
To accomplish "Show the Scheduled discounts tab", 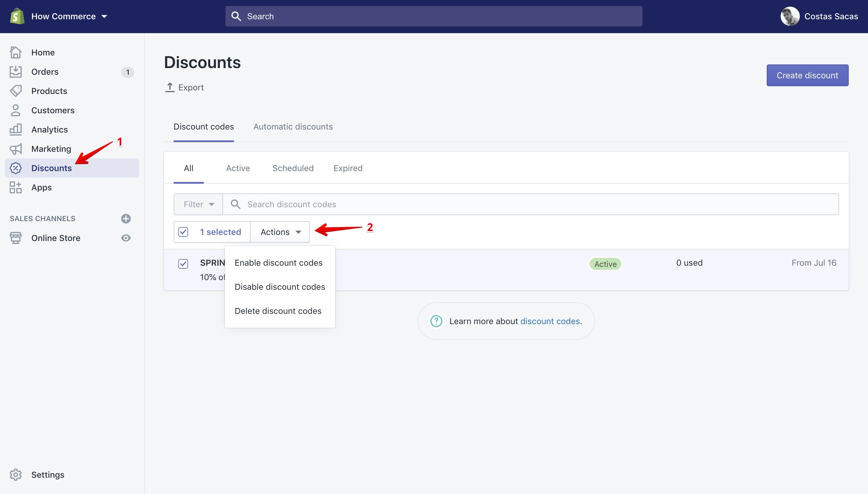I will [x=293, y=168].
